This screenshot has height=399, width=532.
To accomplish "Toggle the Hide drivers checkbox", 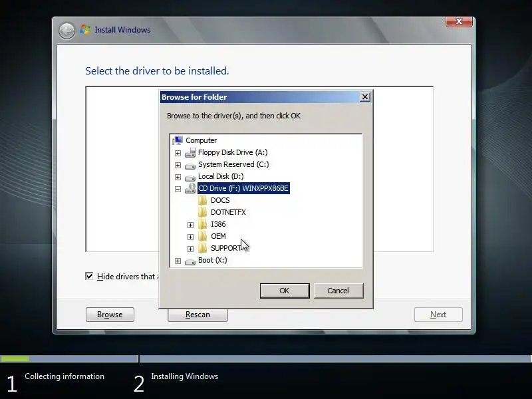I will pyautogui.click(x=89, y=276).
